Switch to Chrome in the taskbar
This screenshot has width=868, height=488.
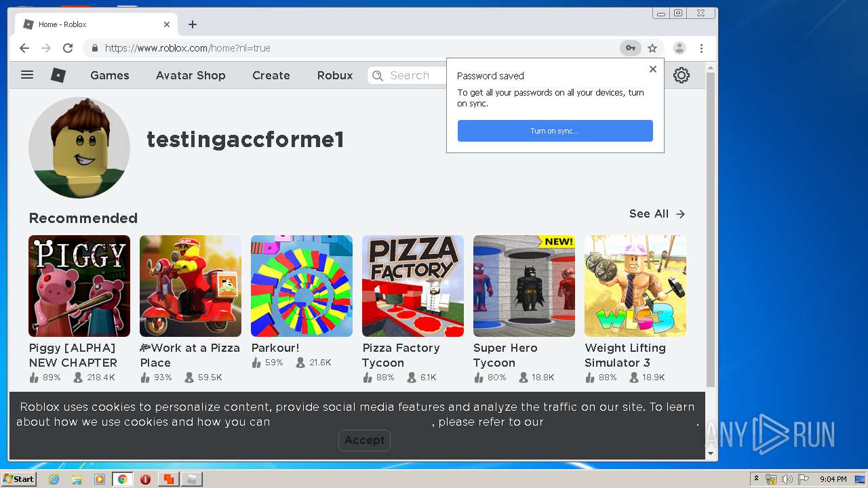(x=123, y=479)
